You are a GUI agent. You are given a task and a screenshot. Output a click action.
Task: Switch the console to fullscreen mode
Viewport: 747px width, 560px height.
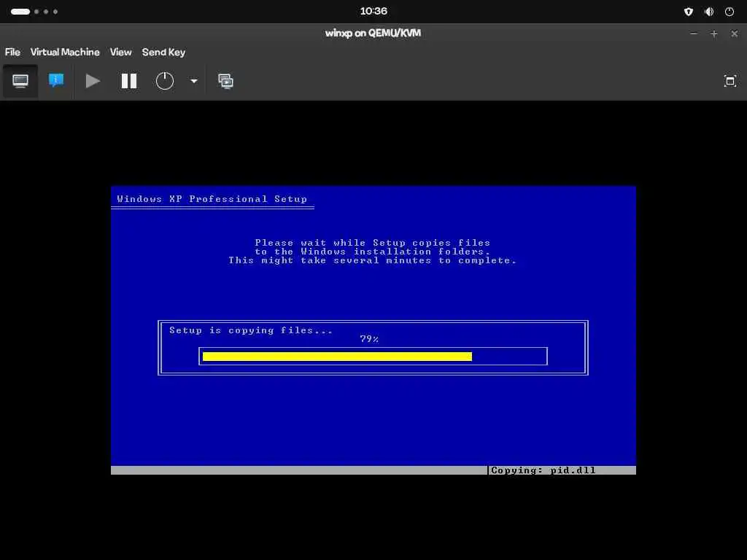coord(729,81)
